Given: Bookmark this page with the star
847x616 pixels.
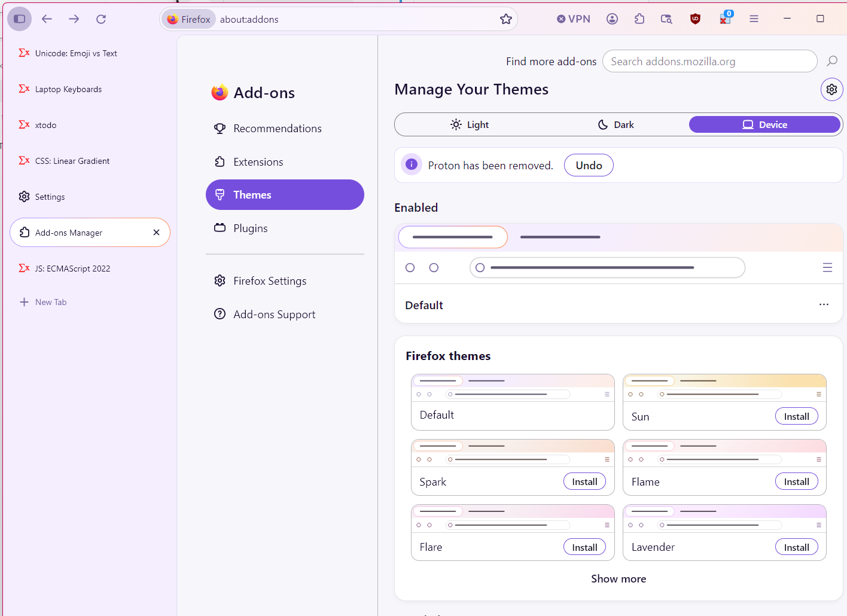Looking at the screenshot, I should pyautogui.click(x=506, y=19).
